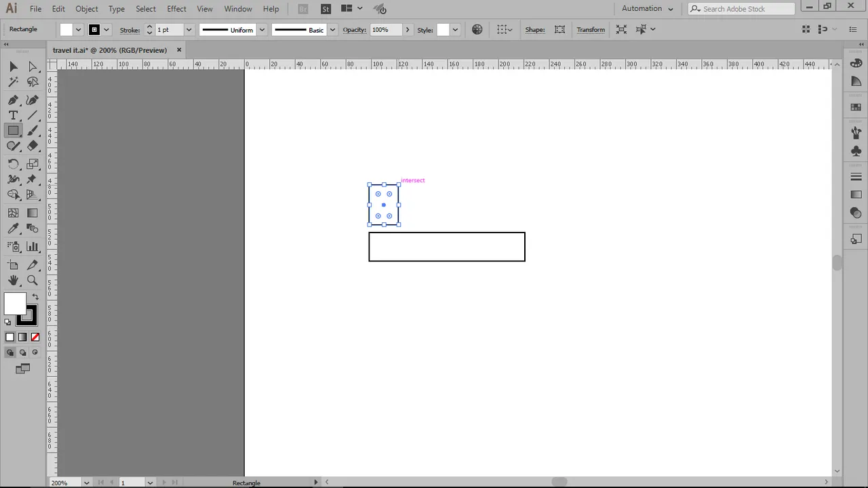Select the Gradient tool in the toolbox

click(32, 213)
